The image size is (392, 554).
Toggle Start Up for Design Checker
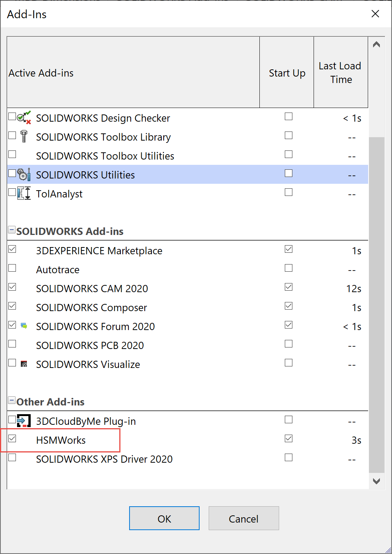[289, 116]
